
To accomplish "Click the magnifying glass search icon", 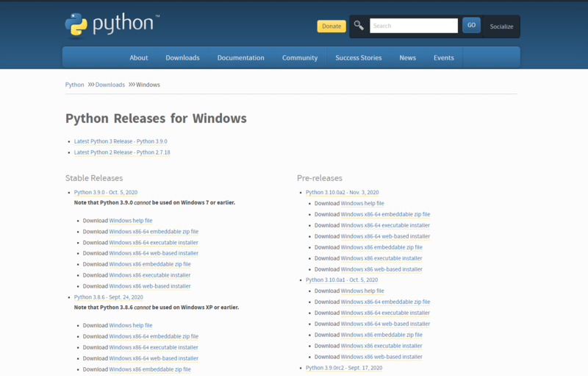I will (359, 26).
